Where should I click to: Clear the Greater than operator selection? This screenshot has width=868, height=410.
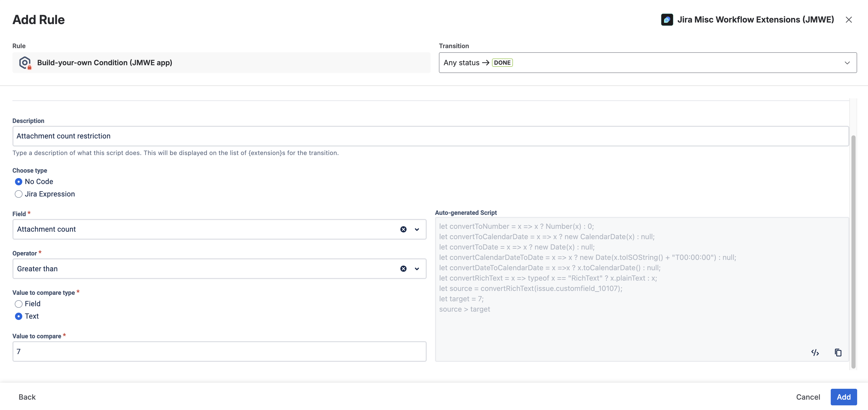[403, 269]
